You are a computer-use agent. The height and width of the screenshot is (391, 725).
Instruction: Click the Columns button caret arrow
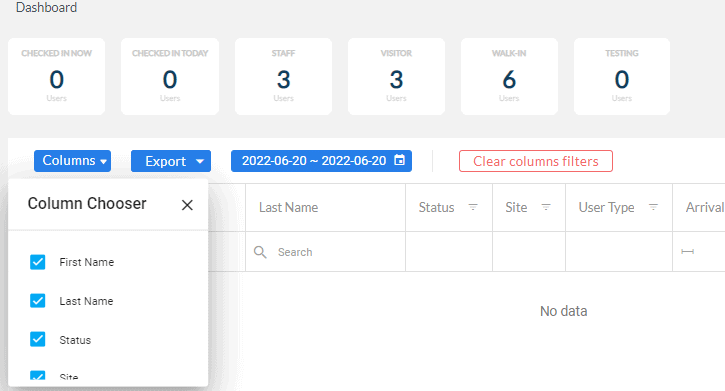click(x=104, y=161)
